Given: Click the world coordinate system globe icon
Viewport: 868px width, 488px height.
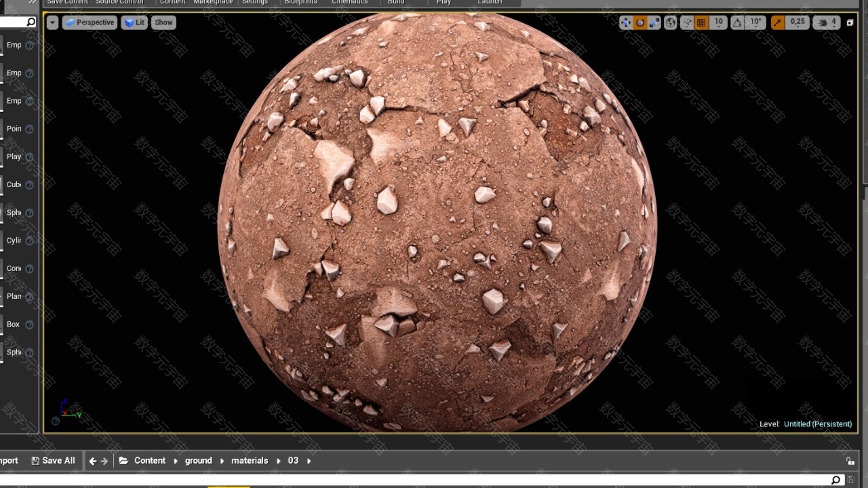Looking at the screenshot, I should (x=671, y=22).
